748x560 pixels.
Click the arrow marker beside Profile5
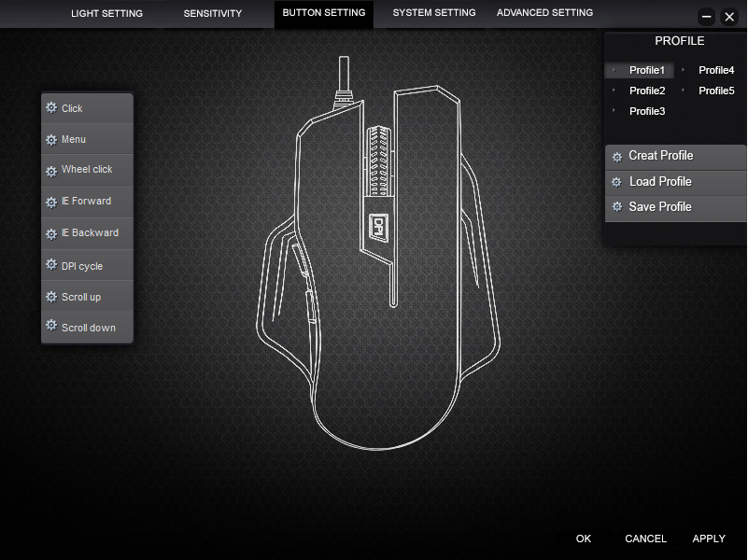(684, 91)
